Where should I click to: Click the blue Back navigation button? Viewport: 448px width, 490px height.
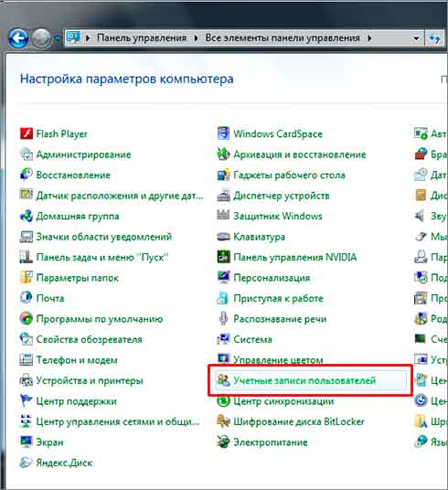[x=18, y=38]
